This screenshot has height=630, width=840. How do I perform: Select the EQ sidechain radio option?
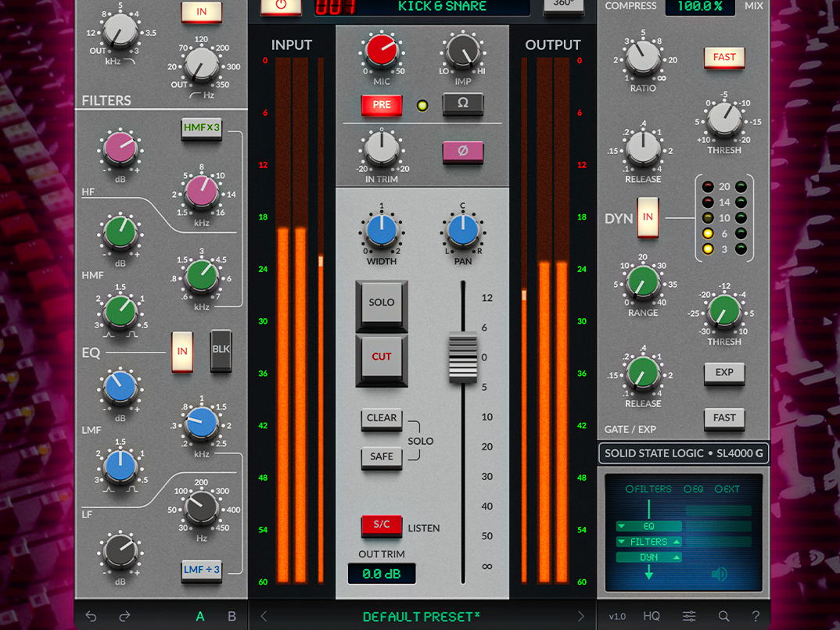pyautogui.click(x=693, y=489)
